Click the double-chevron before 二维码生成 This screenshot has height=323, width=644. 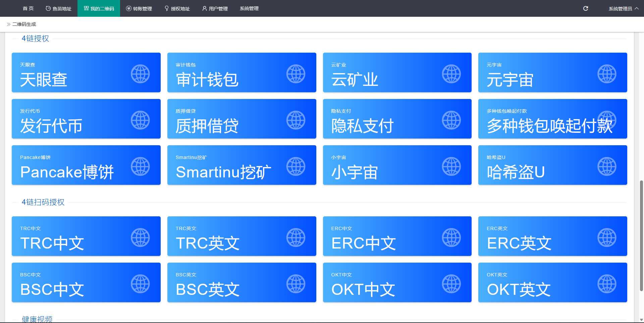[x=8, y=24]
